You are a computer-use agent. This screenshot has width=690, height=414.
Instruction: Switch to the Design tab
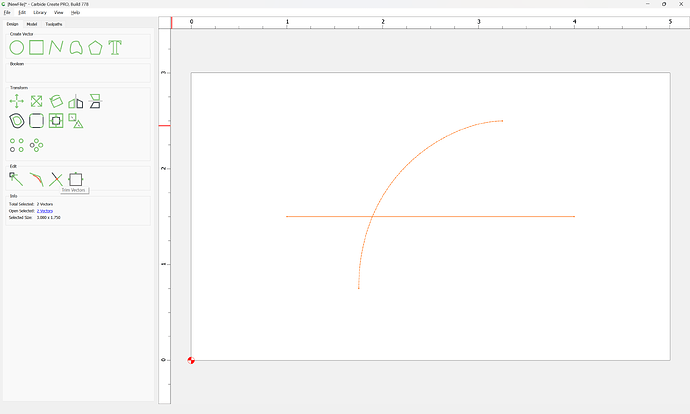[12, 24]
